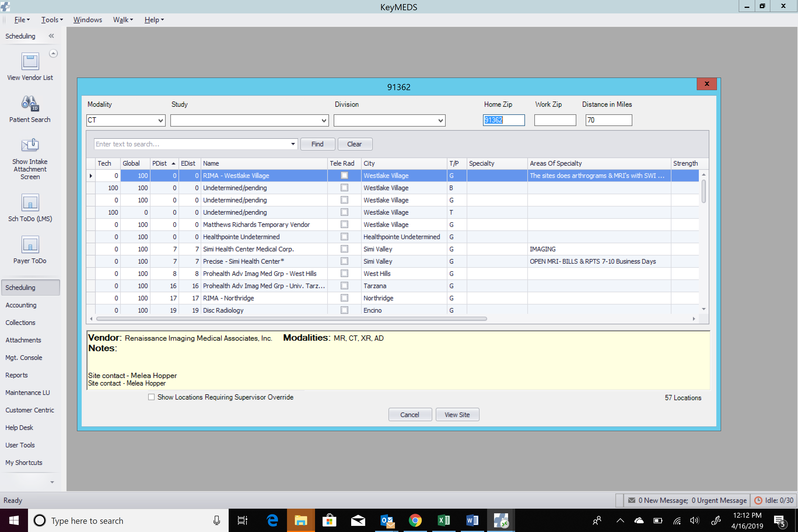
Task: Click the Sch ToDo LMS icon
Action: click(x=30, y=202)
